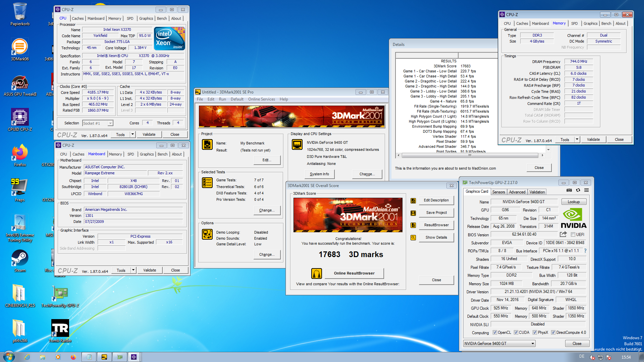Image resolution: width=644 pixels, height=362 pixels.
Task: Open the GPU-Z hamburger menu
Action: pyautogui.click(x=586, y=190)
